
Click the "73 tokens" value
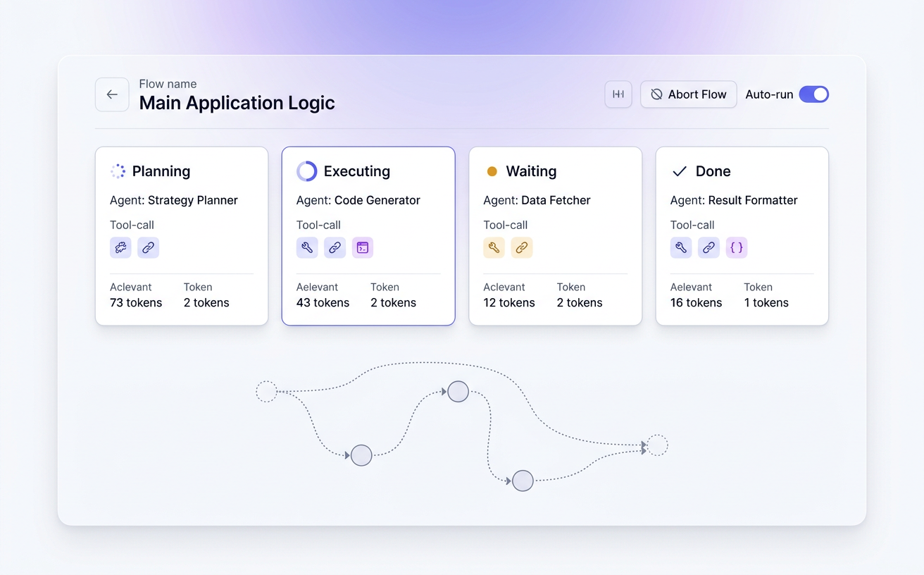pos(136,303)
